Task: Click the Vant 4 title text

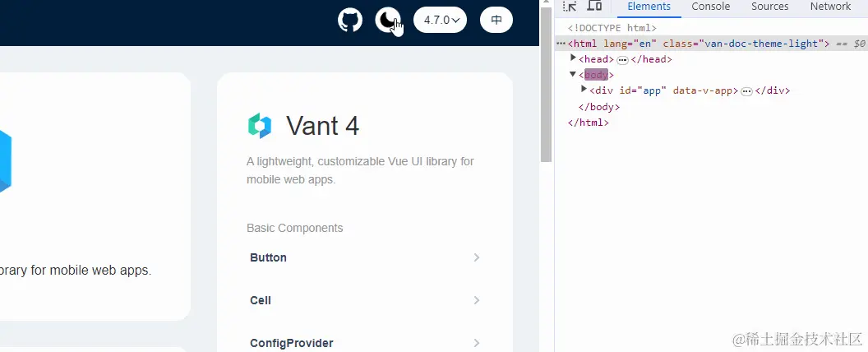Action: point(323,126)
